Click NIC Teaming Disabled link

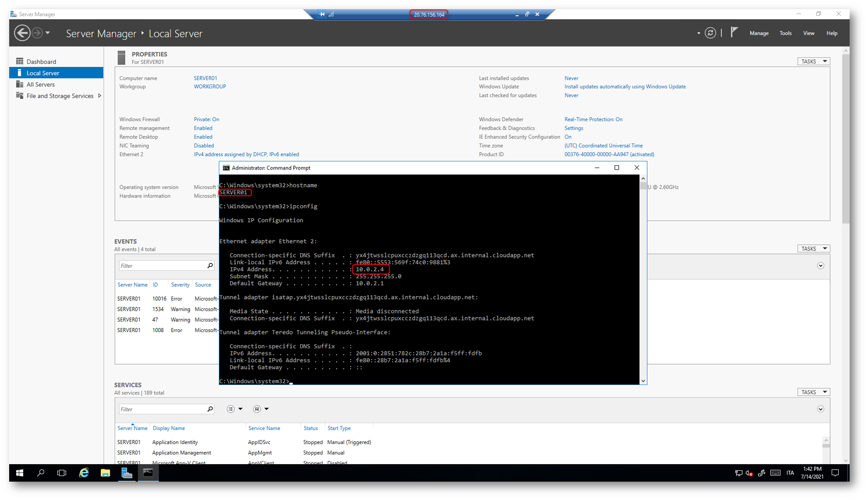(204, 146)
